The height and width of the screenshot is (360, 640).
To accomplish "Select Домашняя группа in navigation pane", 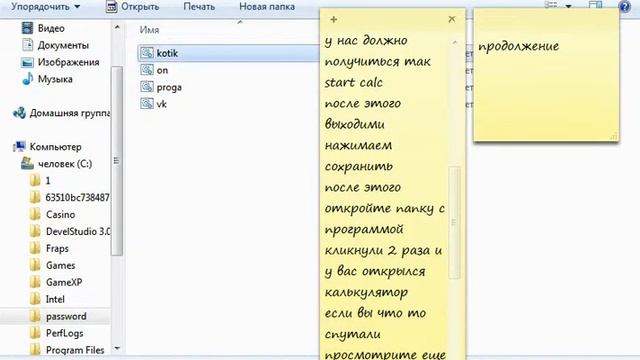I will 69,113.
